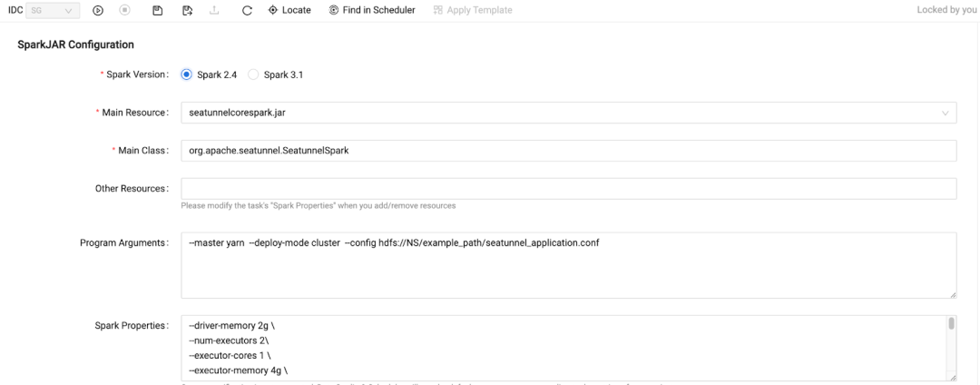Click Locate in the toolbar
Image resolution: width=980 pixels, height=385 pixels.
pyautogui.click(x=289, y=10)
